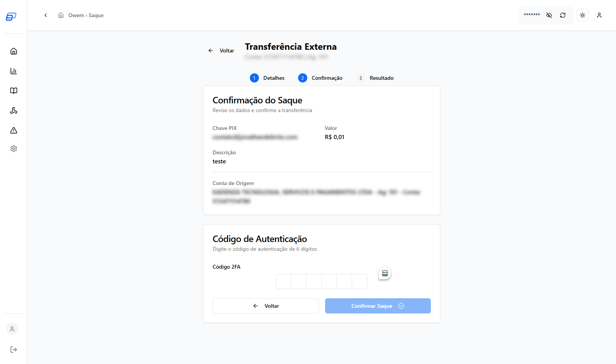Click the refresh balance icon
The height and width of the screenshot is (364, 616).
(x=563, y=15)
